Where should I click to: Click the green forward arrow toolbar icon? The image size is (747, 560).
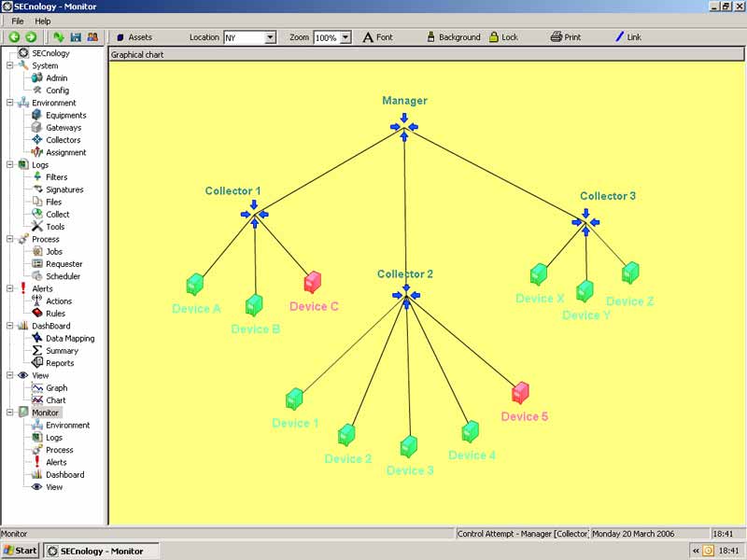pyautogui.click(x=31, y=37)
